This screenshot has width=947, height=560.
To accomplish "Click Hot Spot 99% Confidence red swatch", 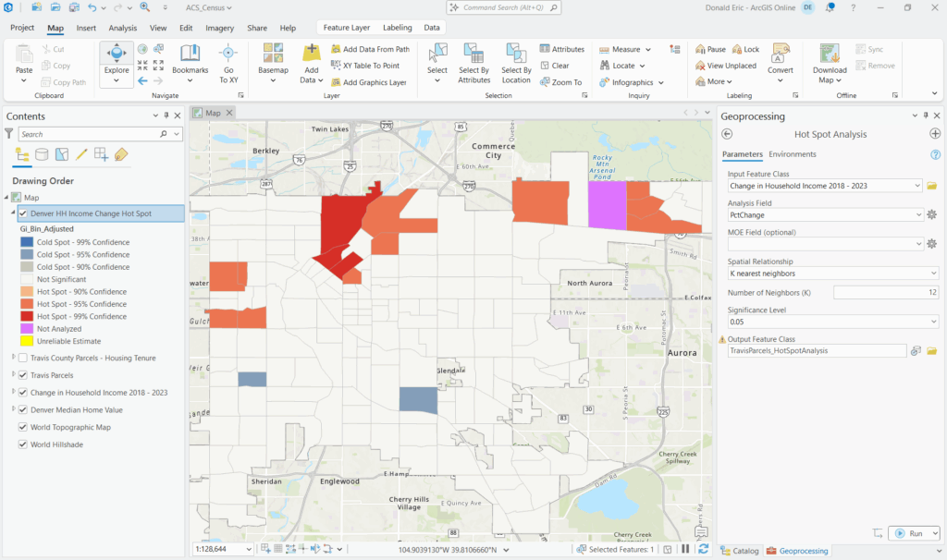I will [27, 316].
